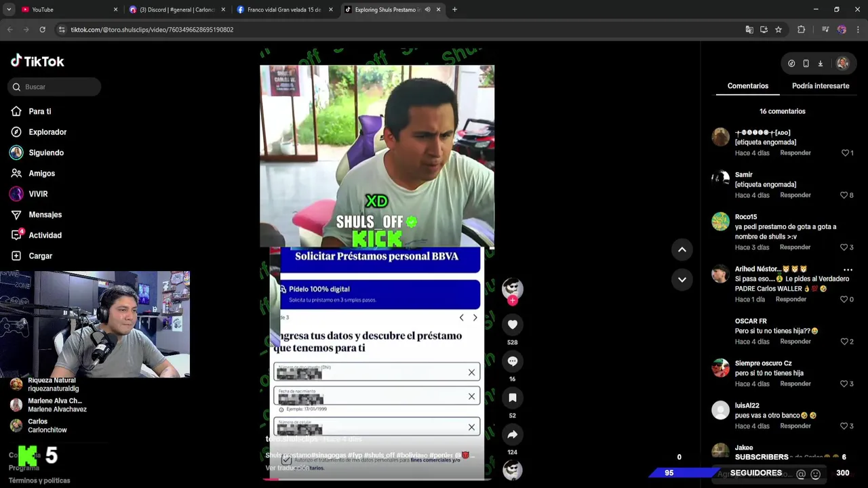The image size is (868, 488).
Task: Reply to Samir's comment
Action: point(795,195)
